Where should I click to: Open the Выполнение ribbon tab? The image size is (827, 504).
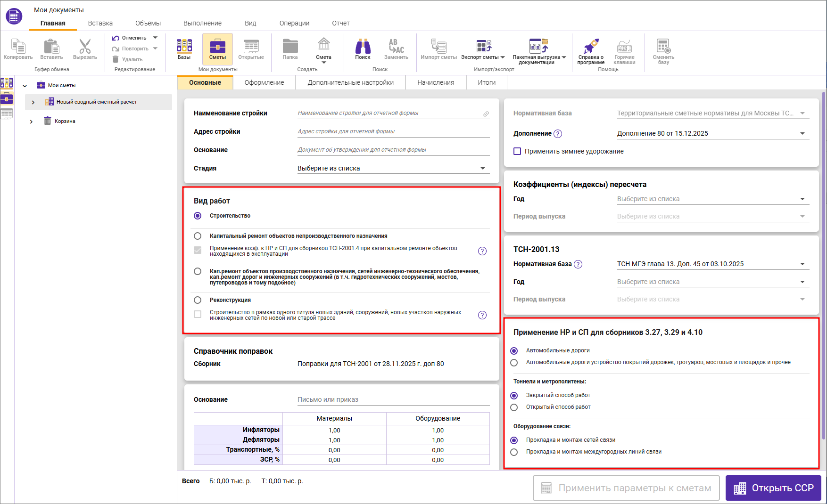tap(202, 23)
